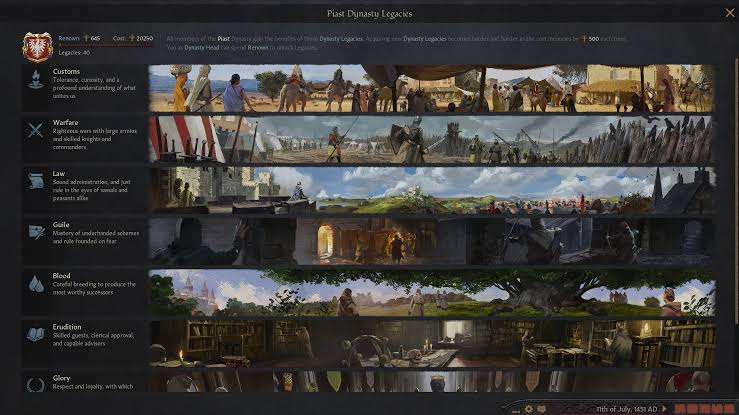Click the Law legacy title

59,174
